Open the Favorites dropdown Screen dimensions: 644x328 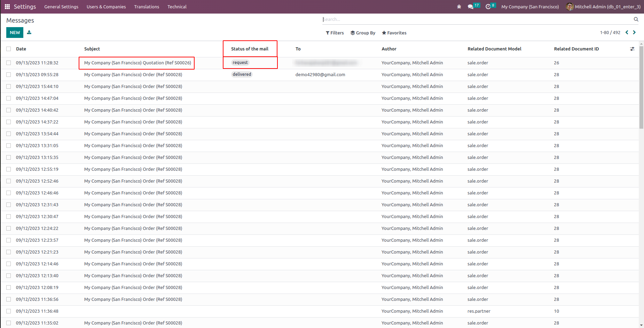(x=394, y=33)
